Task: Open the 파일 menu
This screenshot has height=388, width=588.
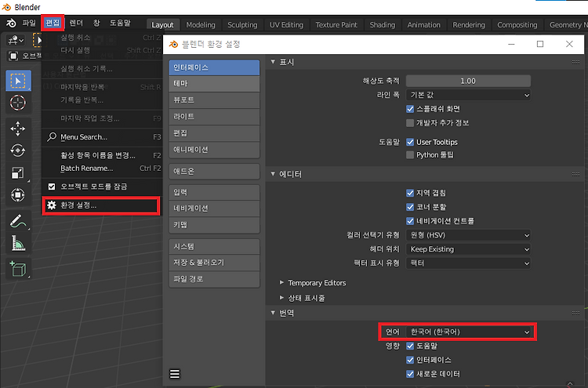Action: click(x=29, y=24)
